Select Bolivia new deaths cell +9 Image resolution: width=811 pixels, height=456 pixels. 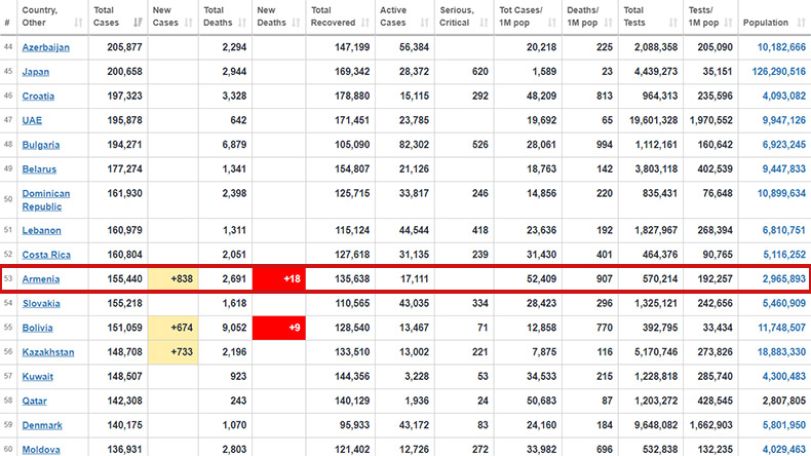279,327
